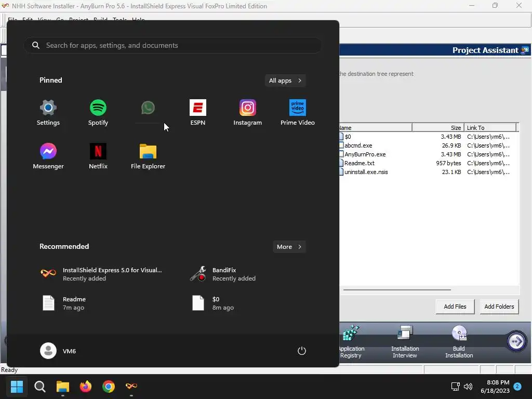Switch to InstallShield Express taskbar icon
This screenshot has width=532, height=399.
(x=131, y=387)
